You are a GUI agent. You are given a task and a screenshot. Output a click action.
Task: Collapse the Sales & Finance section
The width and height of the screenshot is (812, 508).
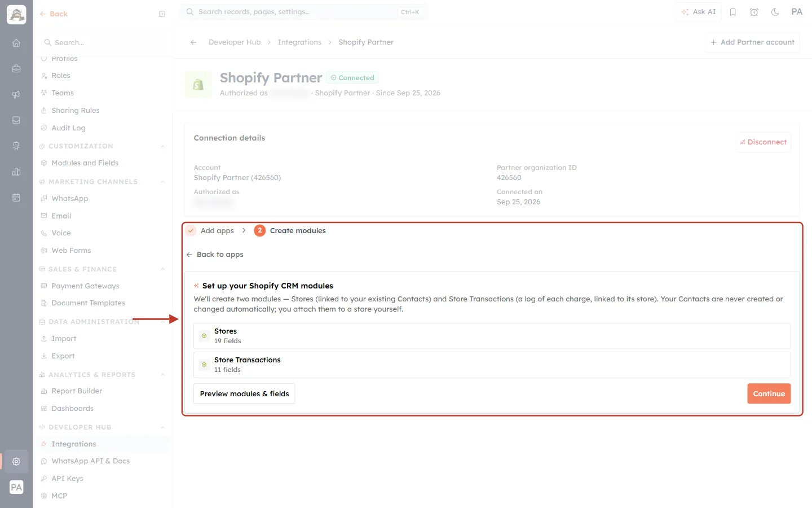click(x=162, y=269)
